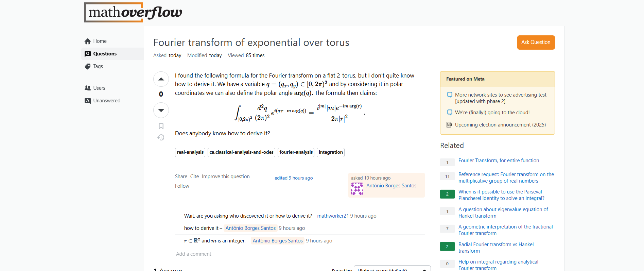Open the answer sort order dropdown

point(392,269)
